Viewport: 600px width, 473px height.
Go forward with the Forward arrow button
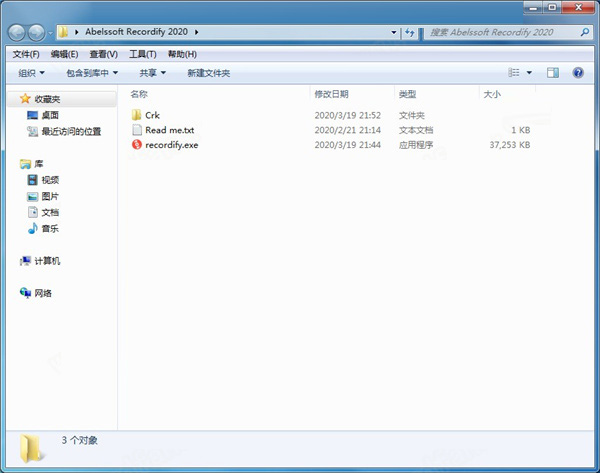pos(36,33)
